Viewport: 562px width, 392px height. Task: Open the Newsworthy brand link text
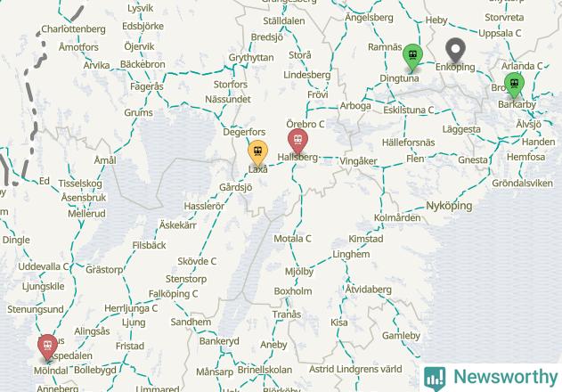tap(505, 377)
